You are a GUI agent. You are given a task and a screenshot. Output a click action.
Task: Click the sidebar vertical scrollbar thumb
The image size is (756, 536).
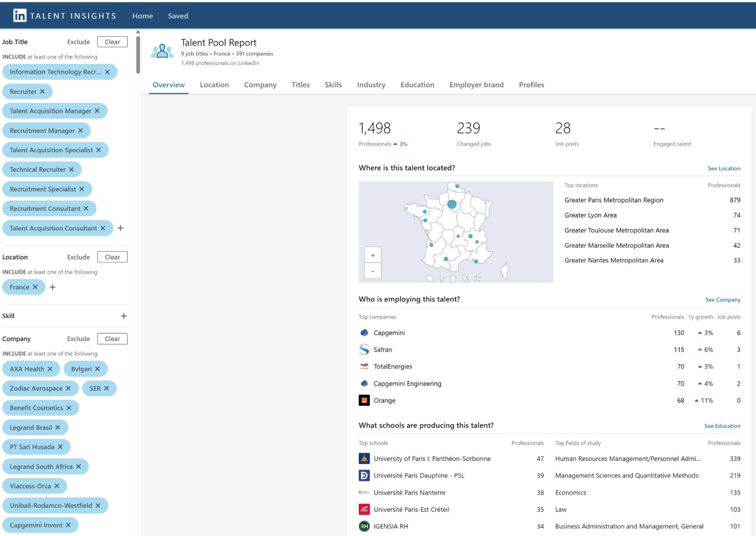point(138,55)
